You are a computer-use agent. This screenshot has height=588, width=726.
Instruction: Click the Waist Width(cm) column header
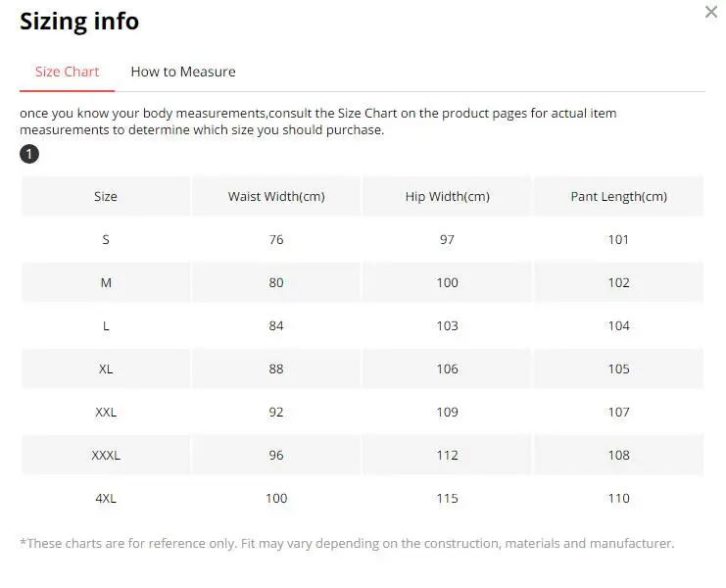(x=276, y=196)
